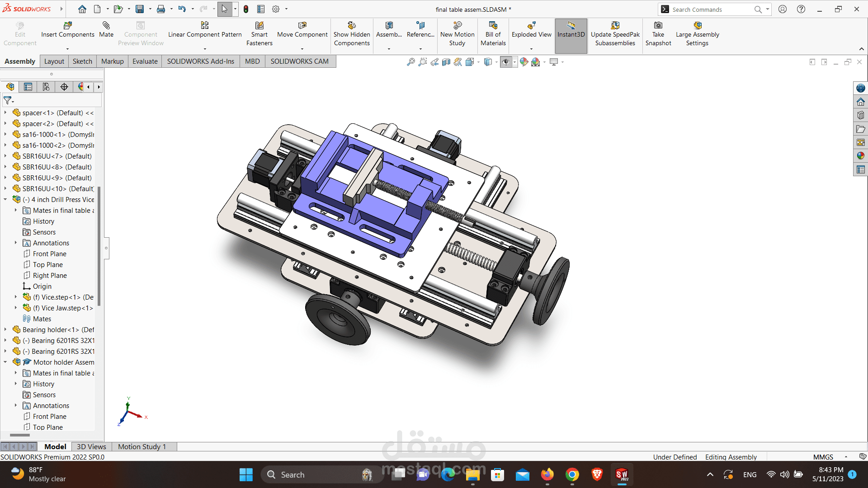Open the Edit Appearance color wheel
The width and height of the screenshot is (868, 488).
click(524, 62)
